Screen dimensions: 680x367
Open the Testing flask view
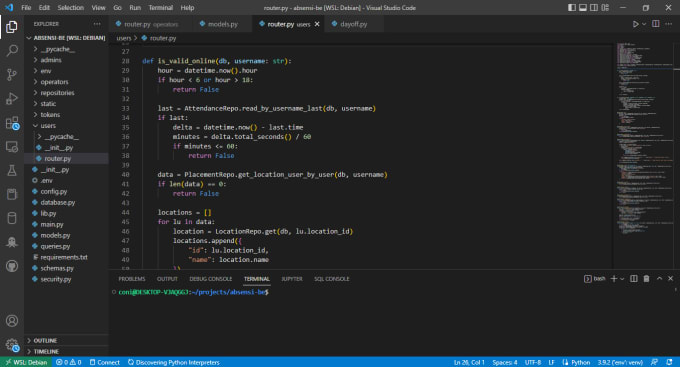tap(12, 170)
